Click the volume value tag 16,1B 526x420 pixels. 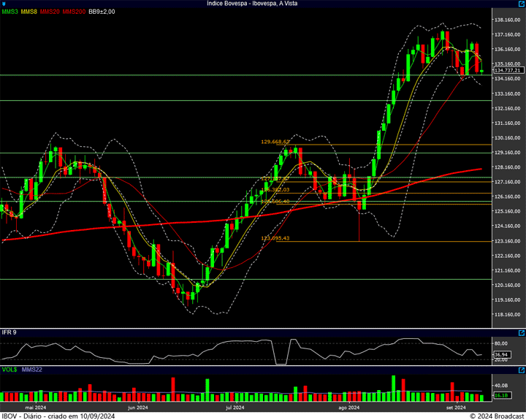tap(501, 395)
